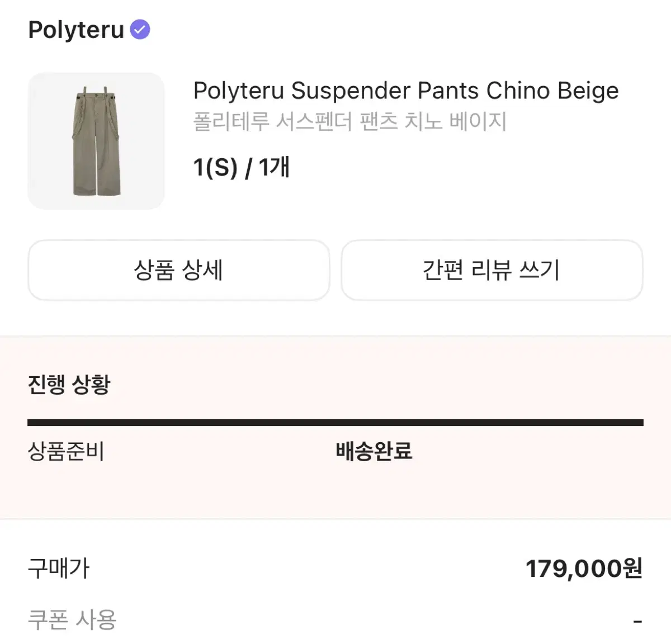View the beige suspender pants thumbnail

[x=96, y=140]
